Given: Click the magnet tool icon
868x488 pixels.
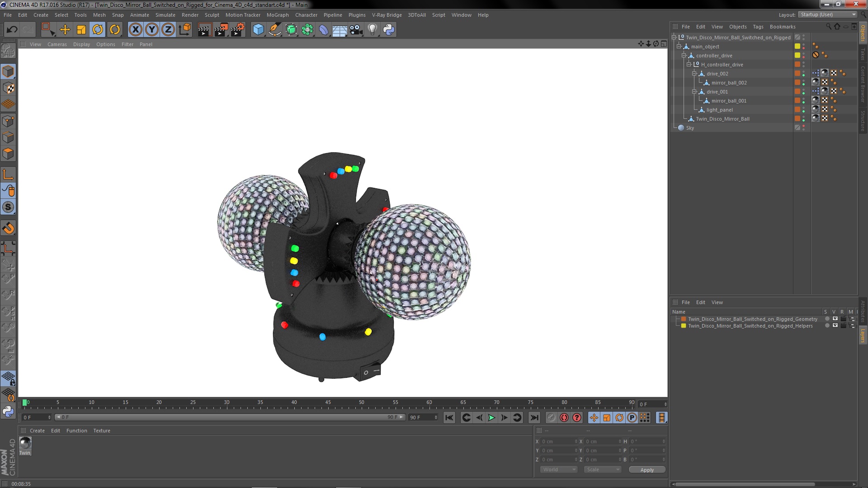Looking at the screenshot, I should [8, 228].
